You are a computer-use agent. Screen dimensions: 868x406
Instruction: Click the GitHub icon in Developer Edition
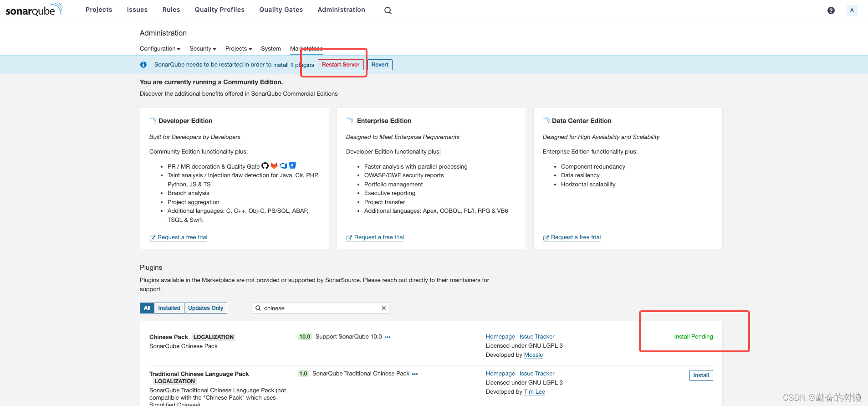[x=265, y=166]
